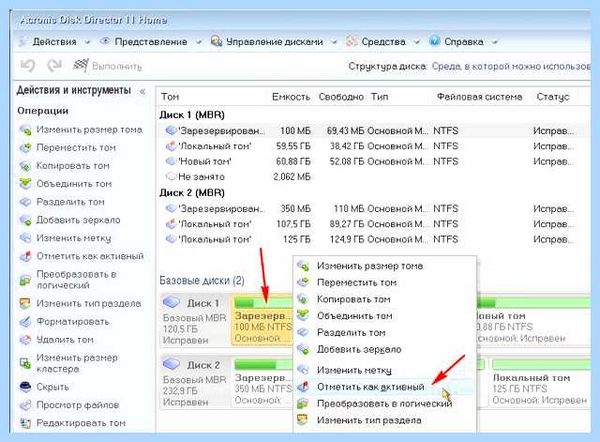The width and height of the screenshot is (600, 442).
Task: Open the Средства menu
Action: [x=383, y=42]
